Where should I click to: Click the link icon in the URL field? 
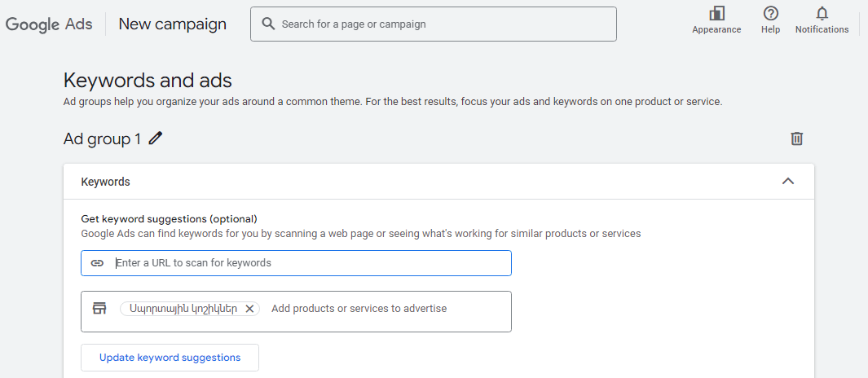pyautogui.click(x=97, y=263)
